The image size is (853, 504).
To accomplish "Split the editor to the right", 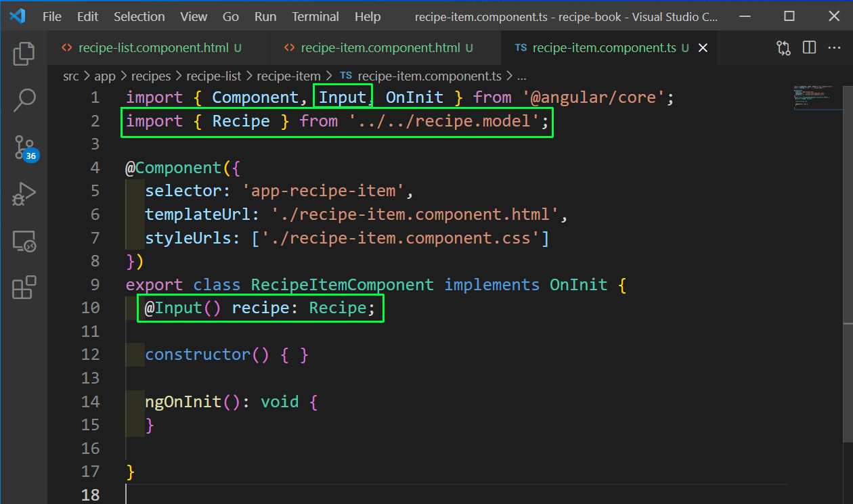I will tap(809, 48).
